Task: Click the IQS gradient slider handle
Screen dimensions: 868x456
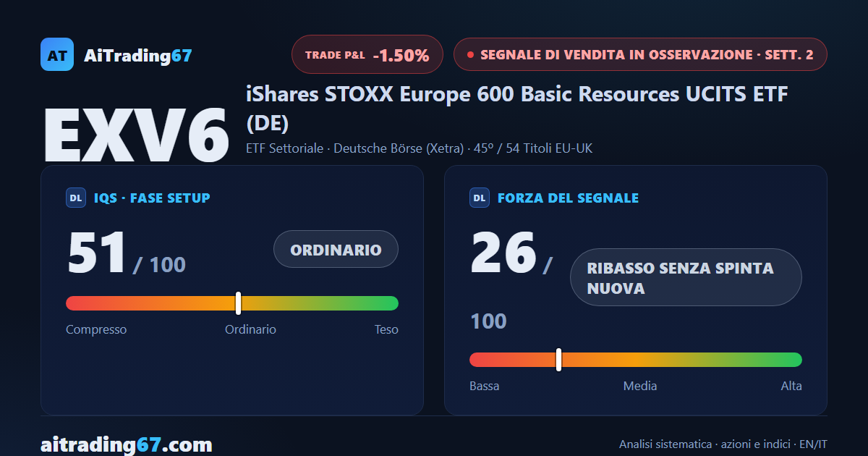Action: [x=238, y=303]
